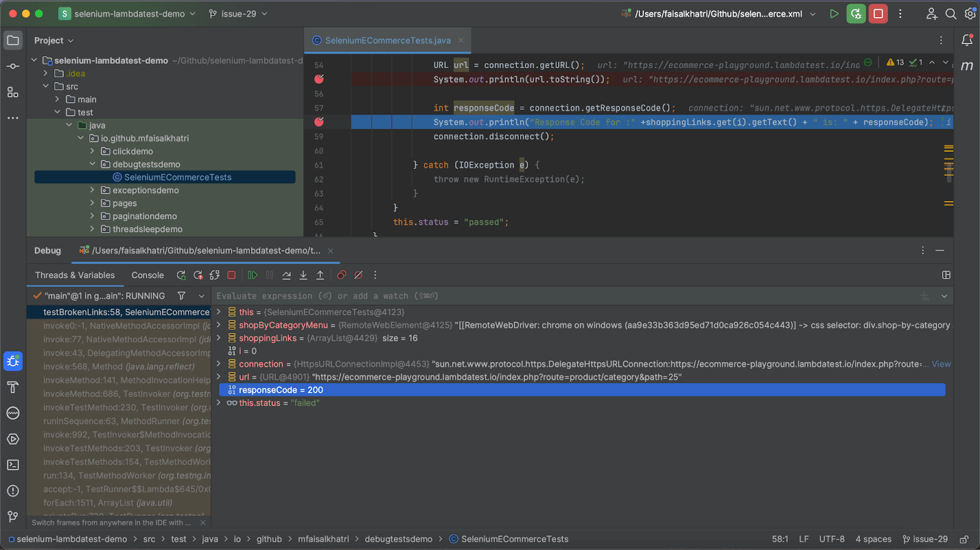
Task: Expand the exceptionsdemo package folder
Action: point(92,190)
